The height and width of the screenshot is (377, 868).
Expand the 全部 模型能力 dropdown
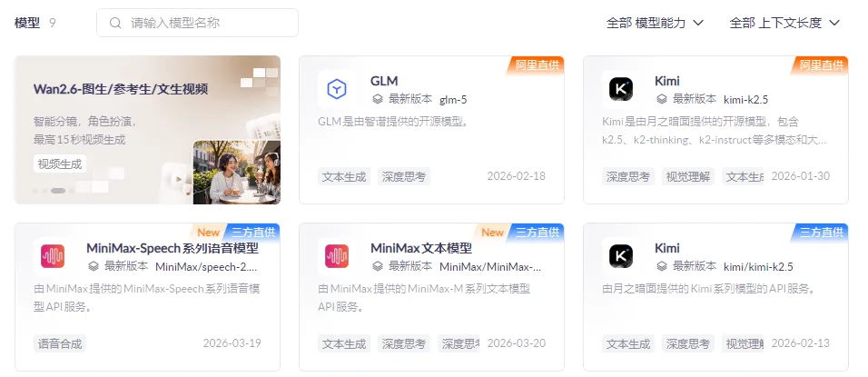point(655,23)
